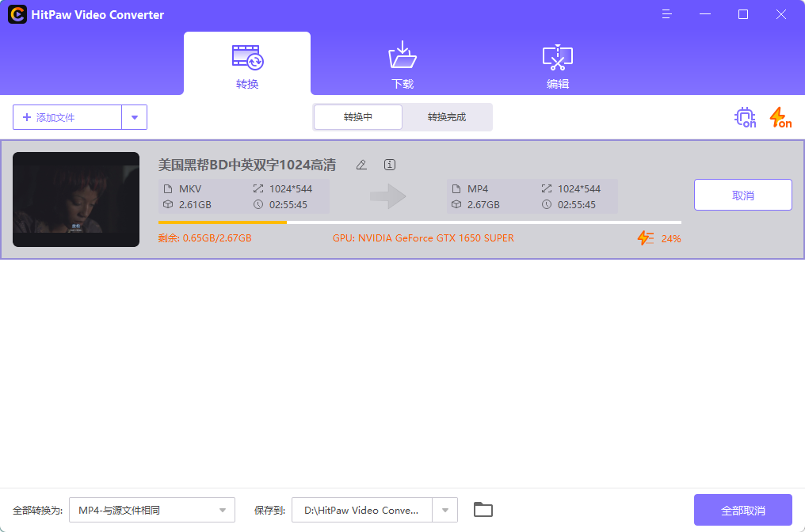This screenshot has width=805, height=532.
Task: Click the lightning speed icon beside 24%
Action: click(645, 238)
